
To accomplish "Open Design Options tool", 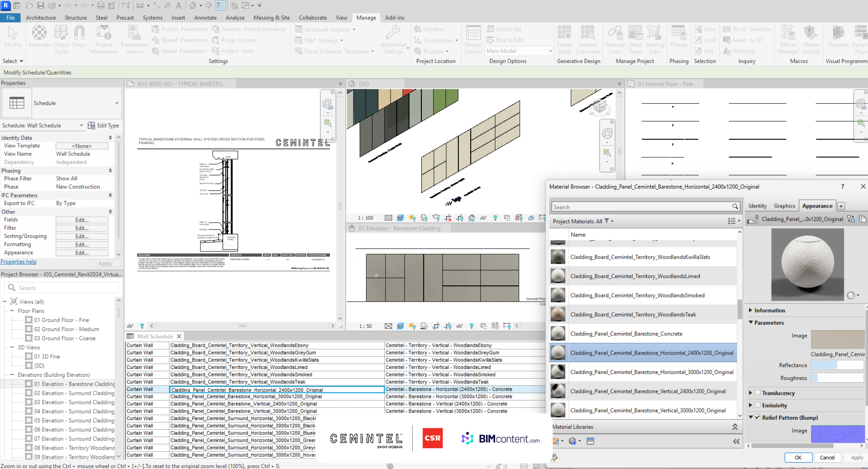I will click(x=473, y=40).
